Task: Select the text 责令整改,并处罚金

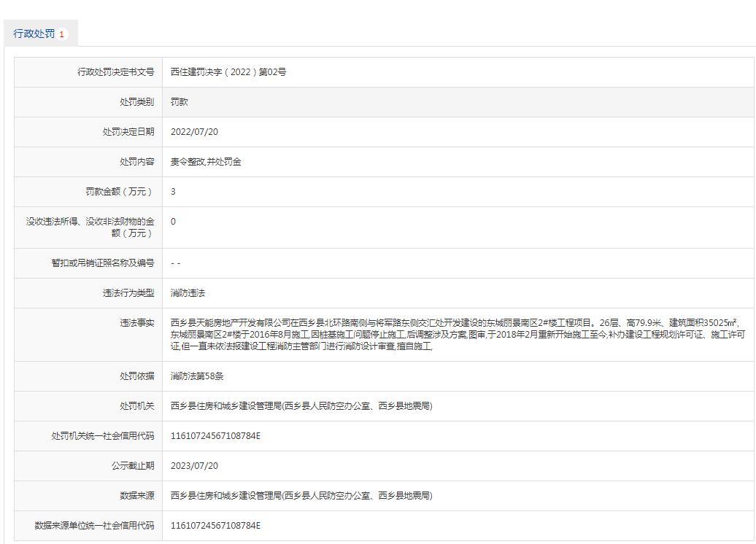Action: click(x=206, y=161)
